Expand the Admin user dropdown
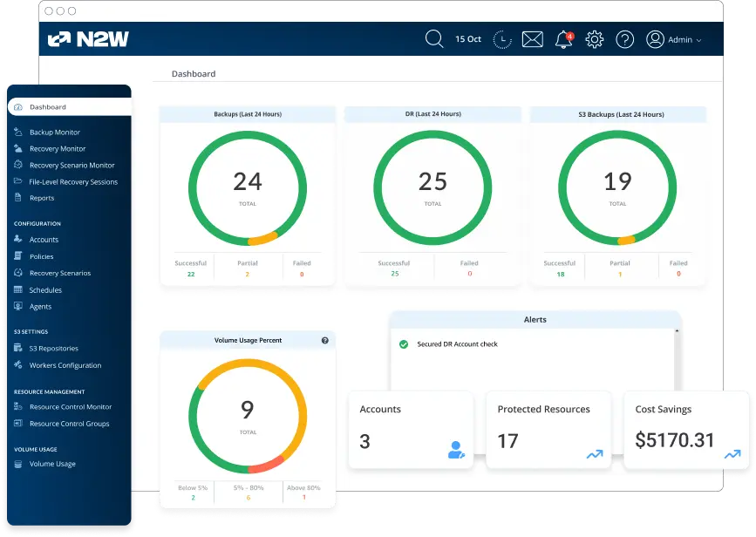Image resolution: width=756 pixels, height=537 pixels. pyautogui.click(x=673, y=39)
